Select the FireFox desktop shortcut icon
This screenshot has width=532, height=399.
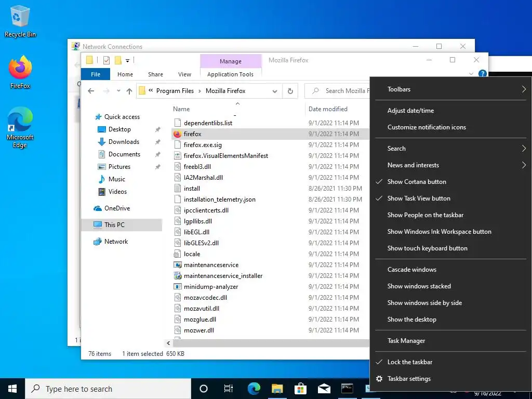coord(20,72)
